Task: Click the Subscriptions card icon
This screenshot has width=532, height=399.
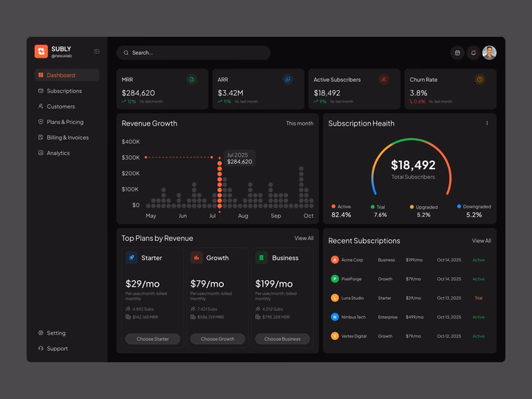Action: [41, 91]
